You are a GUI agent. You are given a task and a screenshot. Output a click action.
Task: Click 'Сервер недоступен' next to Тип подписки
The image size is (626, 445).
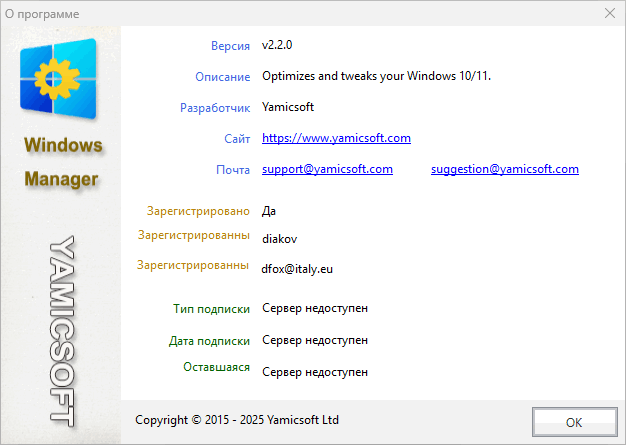pos(315,309)
